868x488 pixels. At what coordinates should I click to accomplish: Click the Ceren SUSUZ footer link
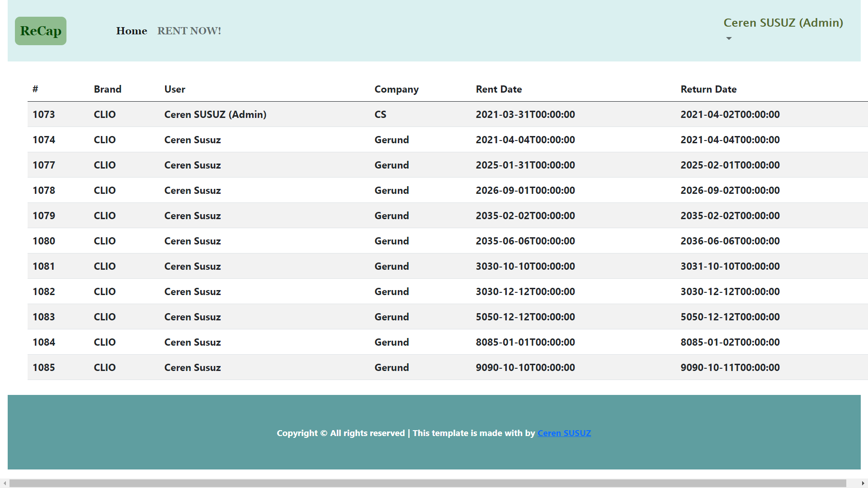coord(564,433)
